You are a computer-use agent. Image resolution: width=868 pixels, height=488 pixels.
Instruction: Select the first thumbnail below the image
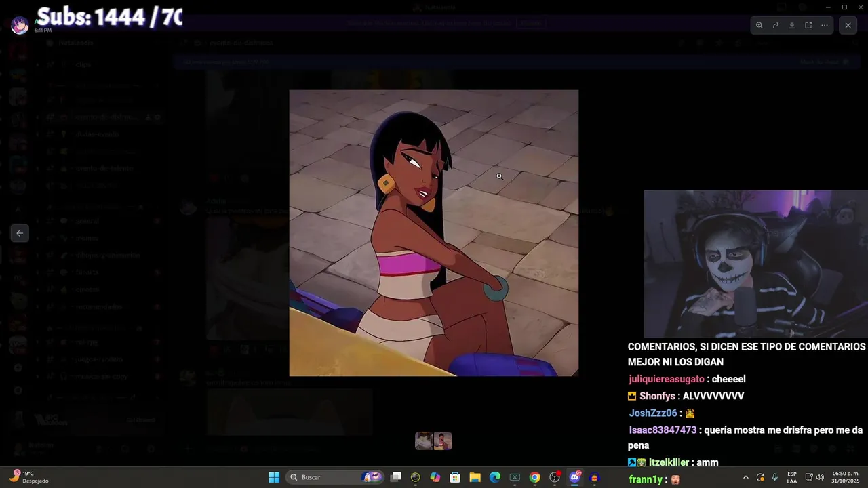pyautogui.click(x=425, y=441)
